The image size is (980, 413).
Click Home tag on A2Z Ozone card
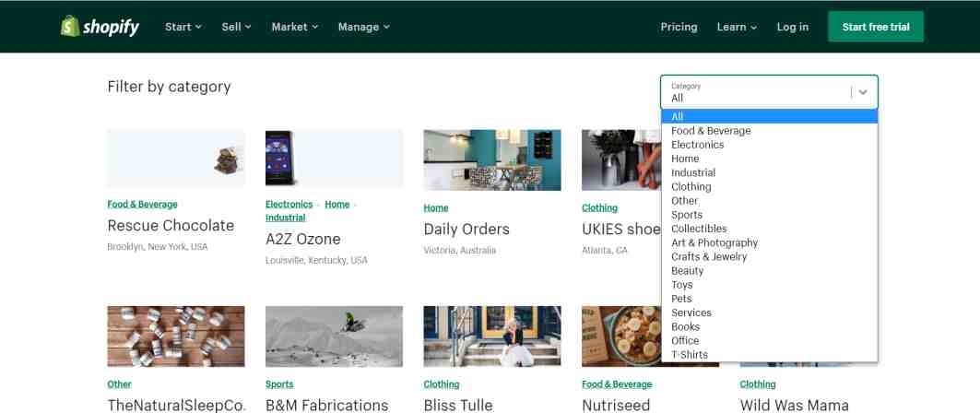[337, 205]
